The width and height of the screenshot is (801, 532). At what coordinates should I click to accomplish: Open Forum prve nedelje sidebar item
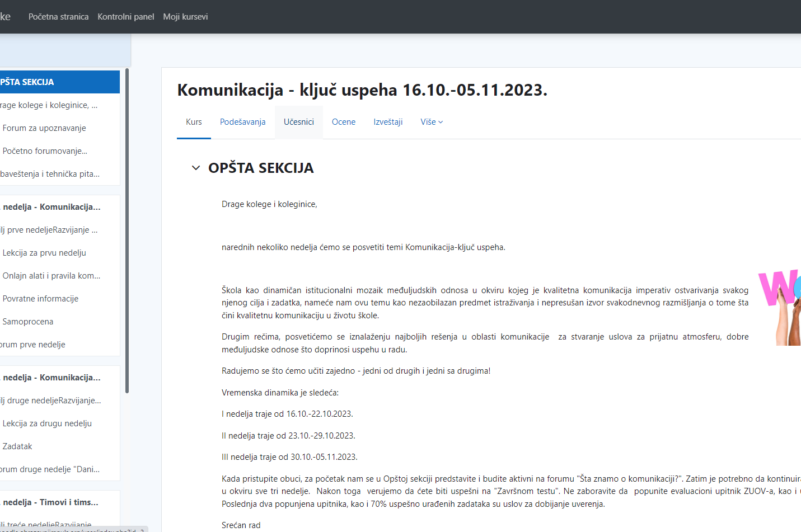pos(32,345)
